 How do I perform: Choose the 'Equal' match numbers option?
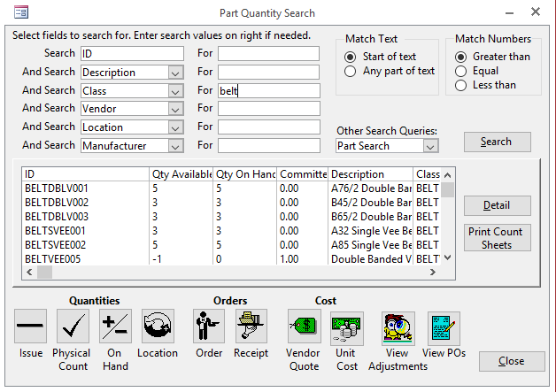pos(459,71)
